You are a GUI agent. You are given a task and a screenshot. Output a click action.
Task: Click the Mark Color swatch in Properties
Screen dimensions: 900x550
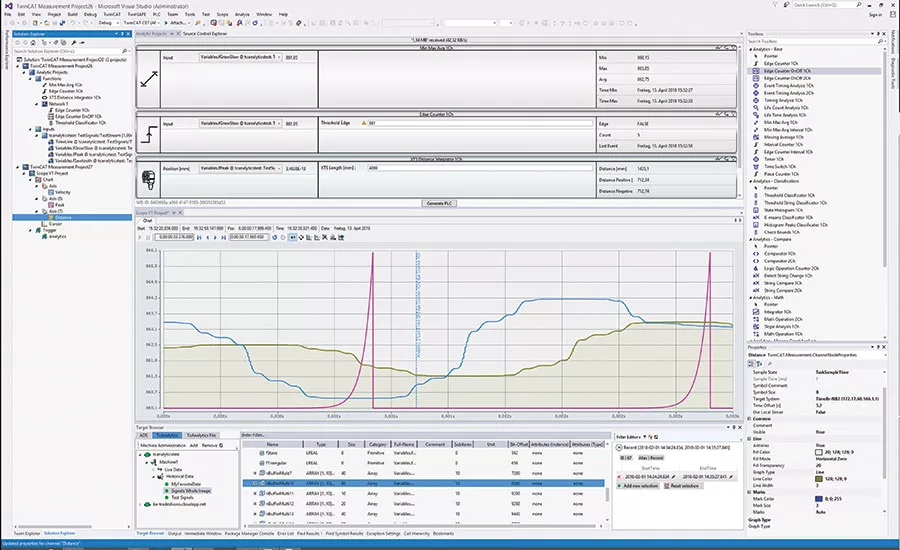(818, 499)
